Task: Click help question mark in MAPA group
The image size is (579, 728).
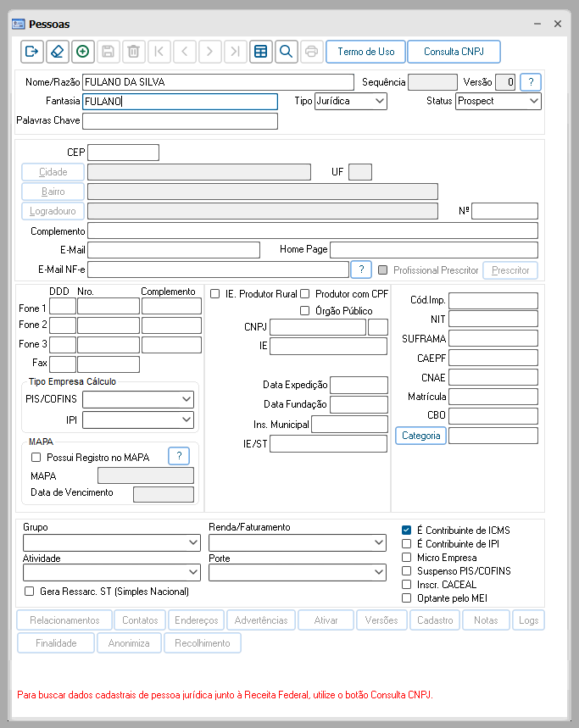Action: point(179,456)
